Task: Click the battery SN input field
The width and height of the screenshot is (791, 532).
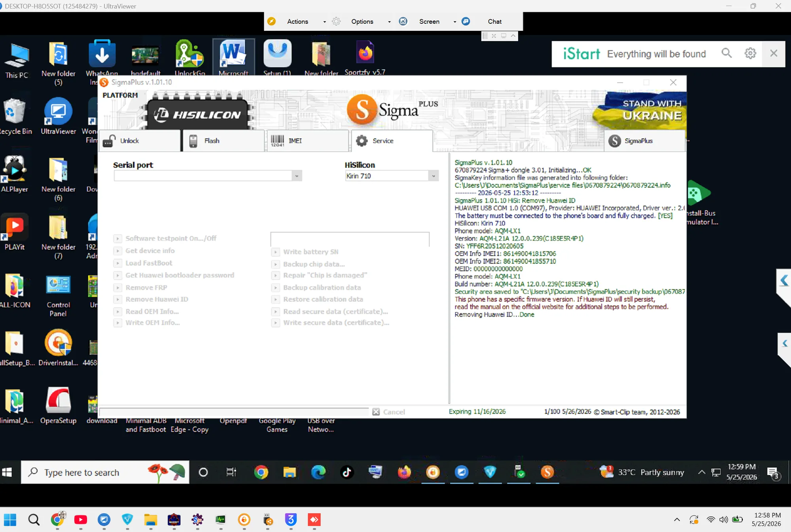Action: [x=350, y=239]
